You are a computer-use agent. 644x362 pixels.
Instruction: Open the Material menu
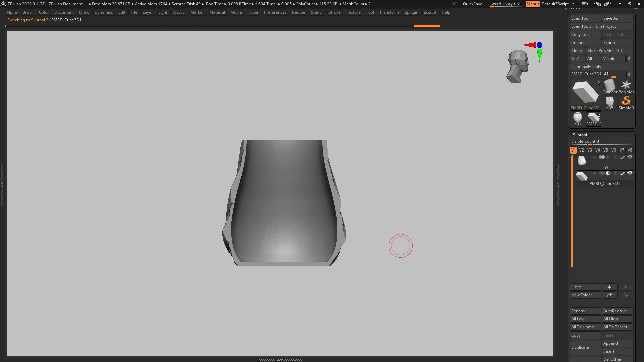coord(217,12)
